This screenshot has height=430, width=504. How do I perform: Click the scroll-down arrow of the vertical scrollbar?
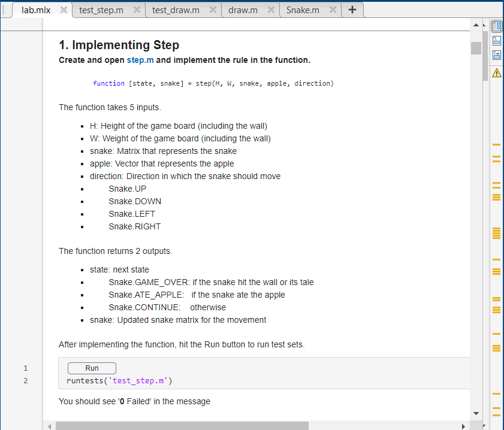coord(476,413)
